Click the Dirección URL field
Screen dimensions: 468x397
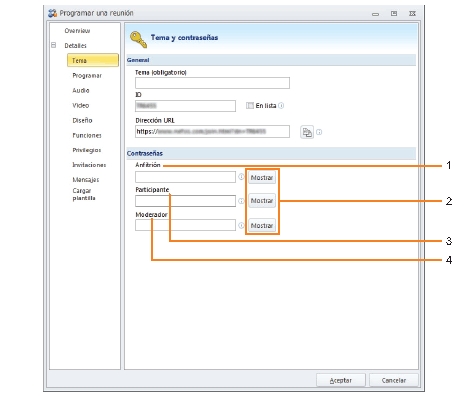click(212, 131)
